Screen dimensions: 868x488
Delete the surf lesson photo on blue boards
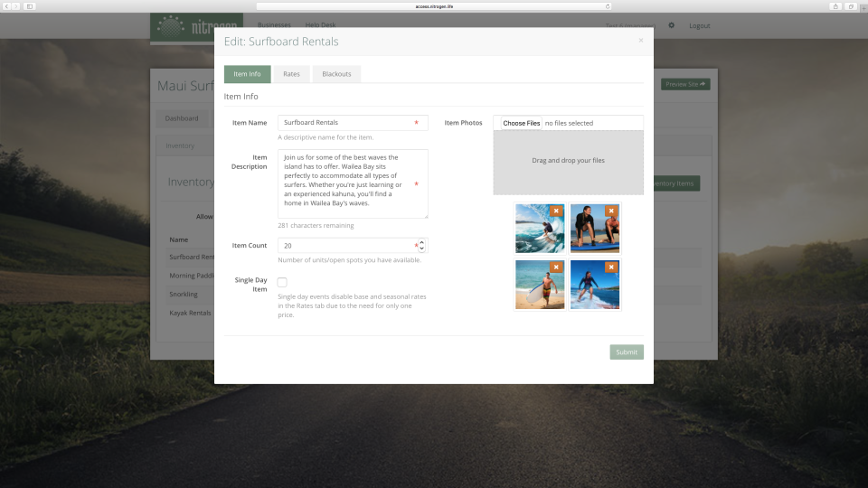coord(612,211)
